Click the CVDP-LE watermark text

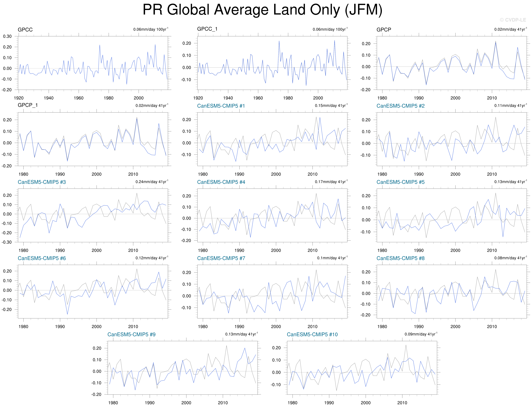513,20
